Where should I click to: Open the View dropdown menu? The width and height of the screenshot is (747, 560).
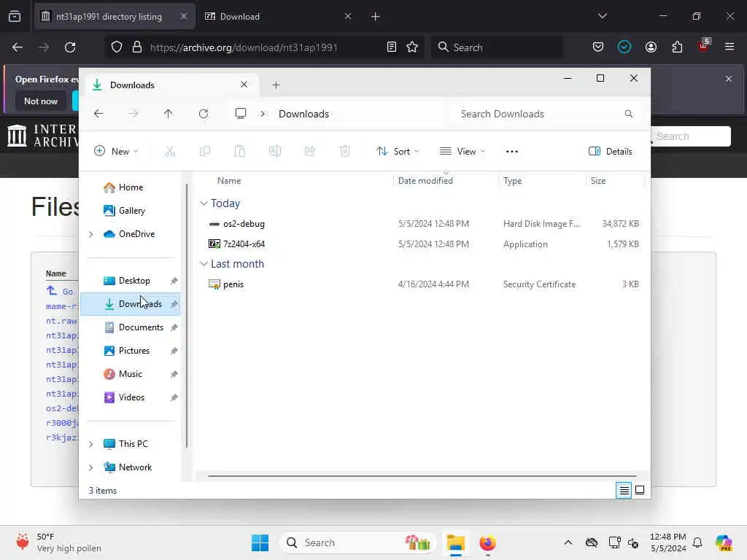462,152
